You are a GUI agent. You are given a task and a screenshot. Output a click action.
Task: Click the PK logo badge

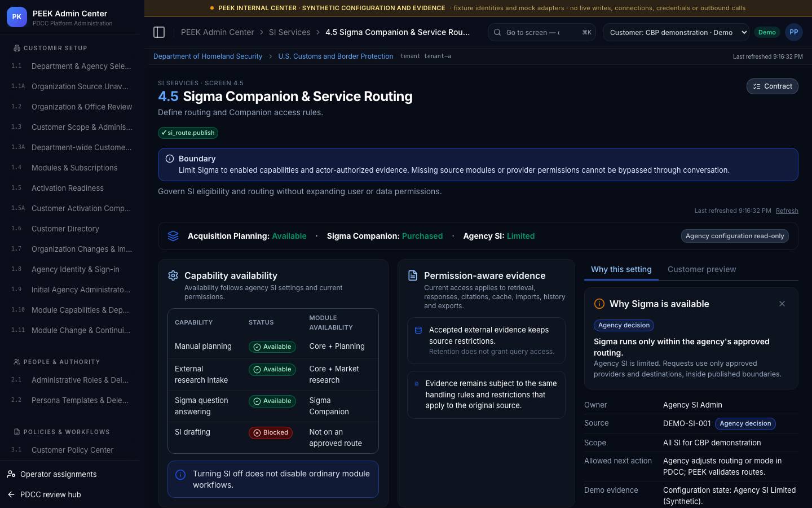tap(17, 17)
